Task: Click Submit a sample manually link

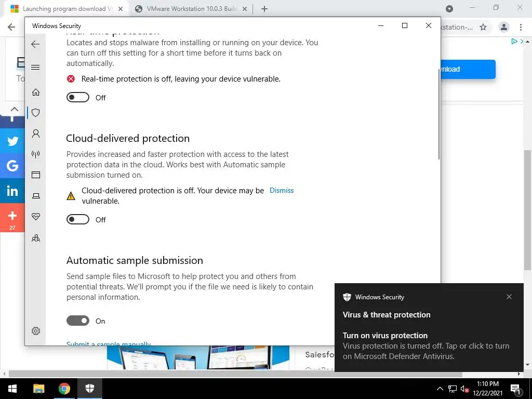Action: coord(109,343)
